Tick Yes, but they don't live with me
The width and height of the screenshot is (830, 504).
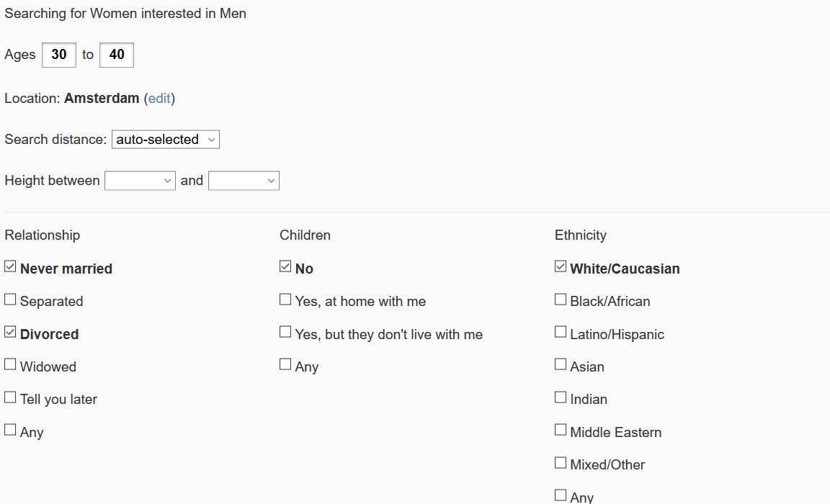point(285,332)
